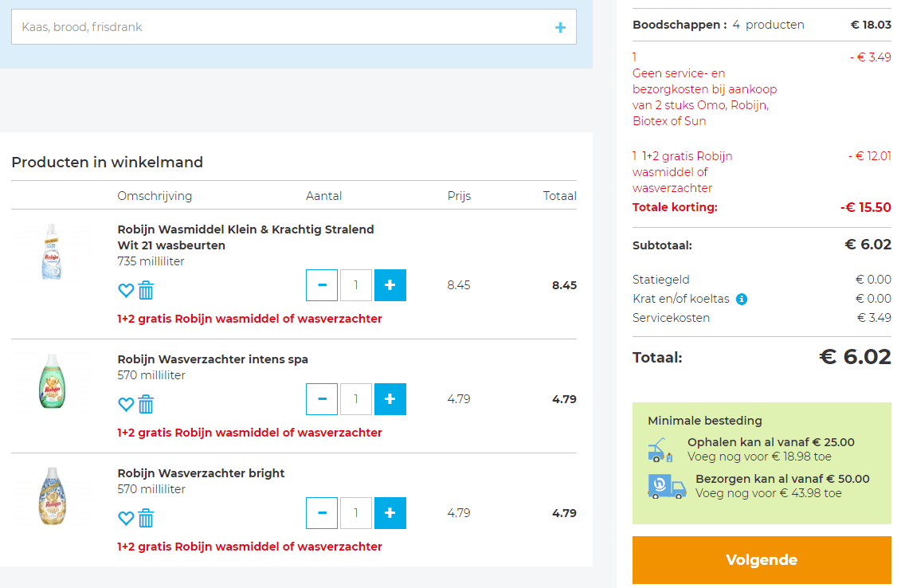Click 'Totale korting:' label

click(x=675, y=207)
